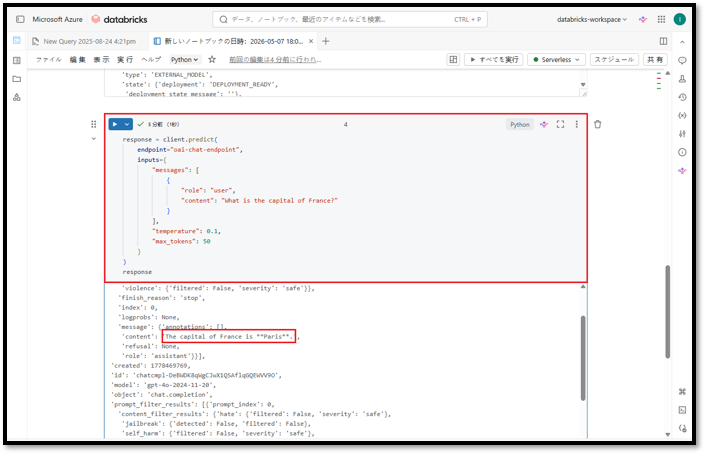Screen dimensions: 705x454
Task: Open version history in right sidebar
Action: (682, 97)
